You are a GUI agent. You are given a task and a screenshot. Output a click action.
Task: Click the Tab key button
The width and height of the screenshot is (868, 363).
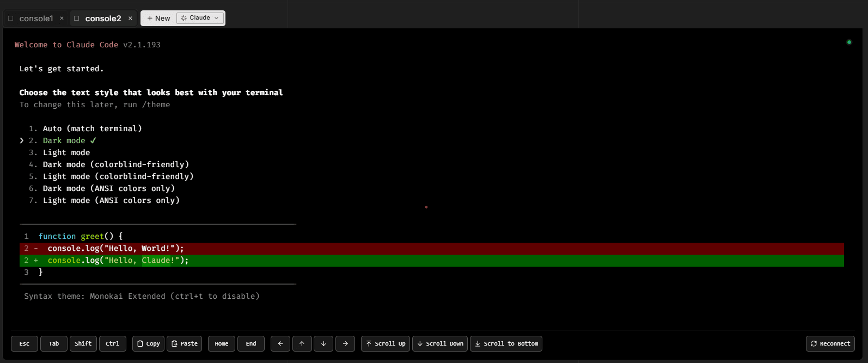[54, 343]
